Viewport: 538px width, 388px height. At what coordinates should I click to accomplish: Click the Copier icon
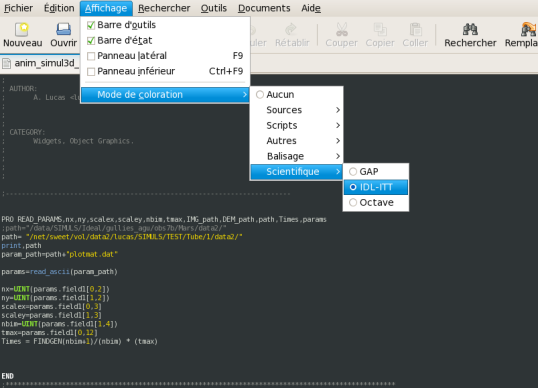pyautogui.click(x=380, y=30)
